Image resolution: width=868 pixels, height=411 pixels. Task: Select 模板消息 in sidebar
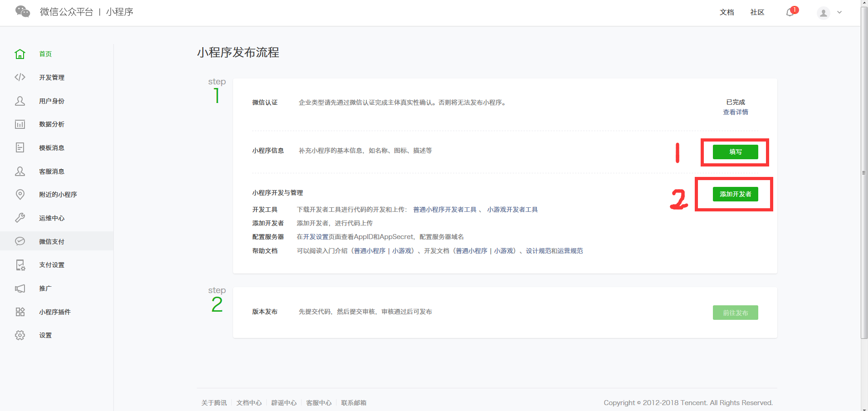pyautogui.click(x=52, y=148)
